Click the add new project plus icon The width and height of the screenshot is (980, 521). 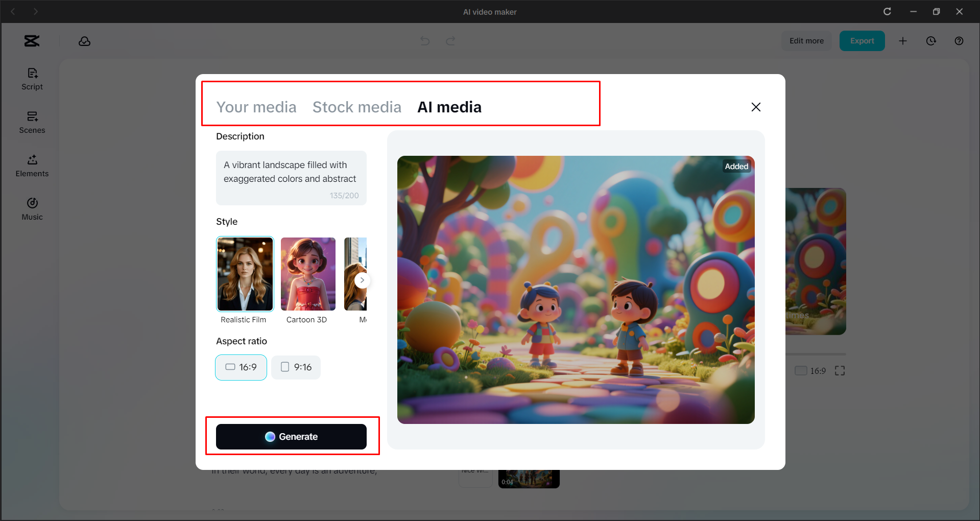click(903, 41)
